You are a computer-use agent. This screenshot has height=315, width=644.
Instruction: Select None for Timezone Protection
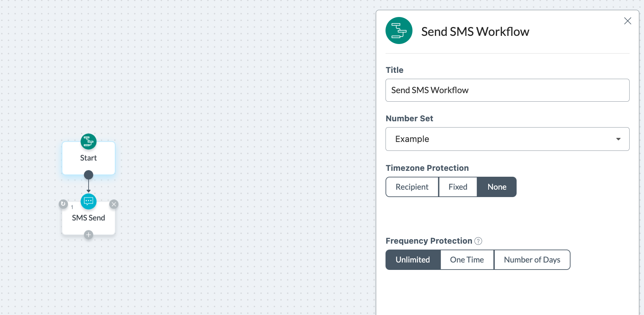click(x=497, y=187)
